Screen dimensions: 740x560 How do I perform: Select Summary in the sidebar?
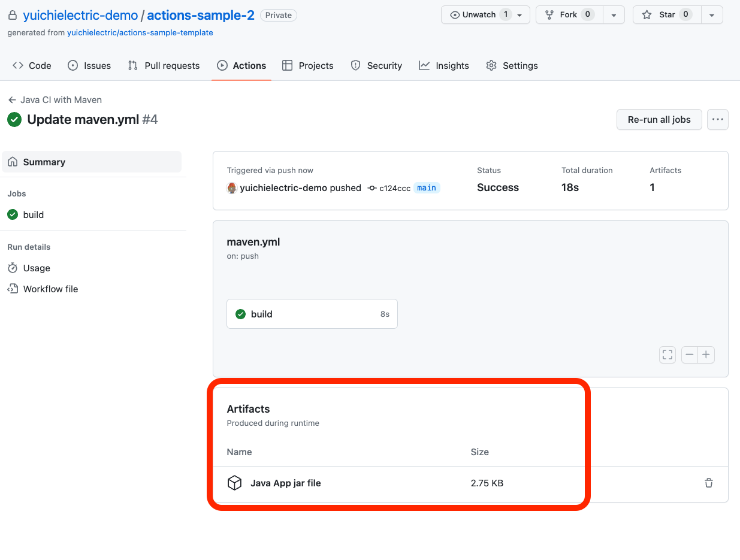pyautogui.click(x=92, y=162)
